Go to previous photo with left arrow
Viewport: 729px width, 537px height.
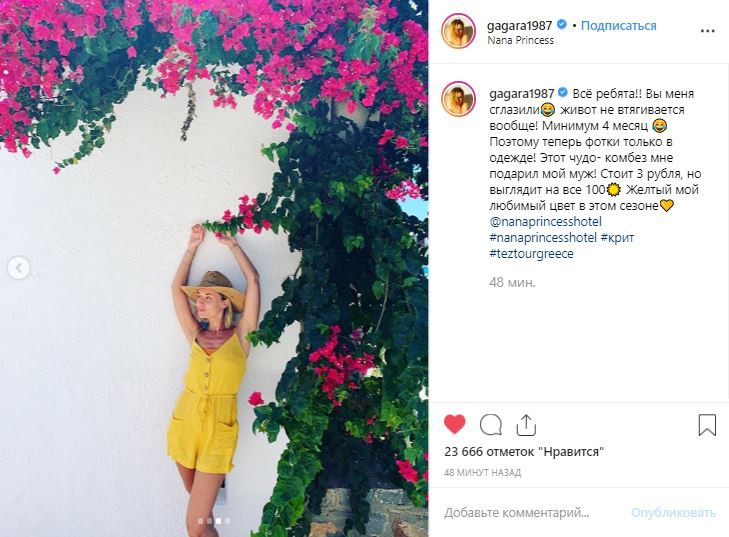pos(19,268)
